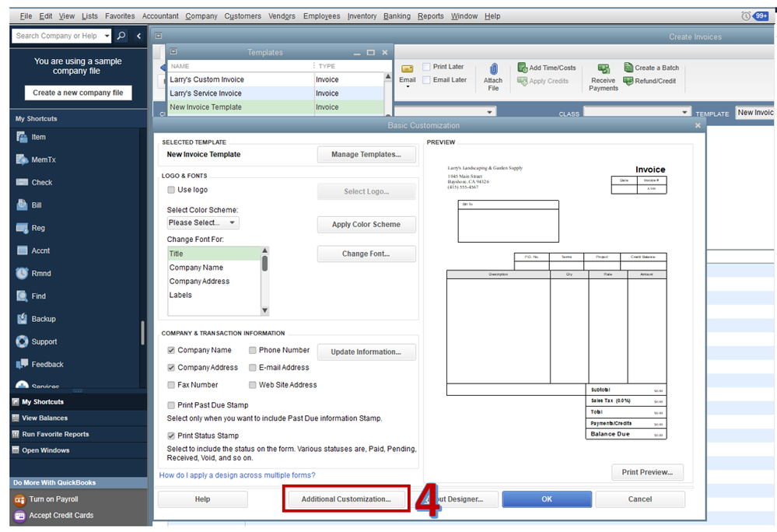Open the TEMPLATE dropdown field

[x=754, y=113]
